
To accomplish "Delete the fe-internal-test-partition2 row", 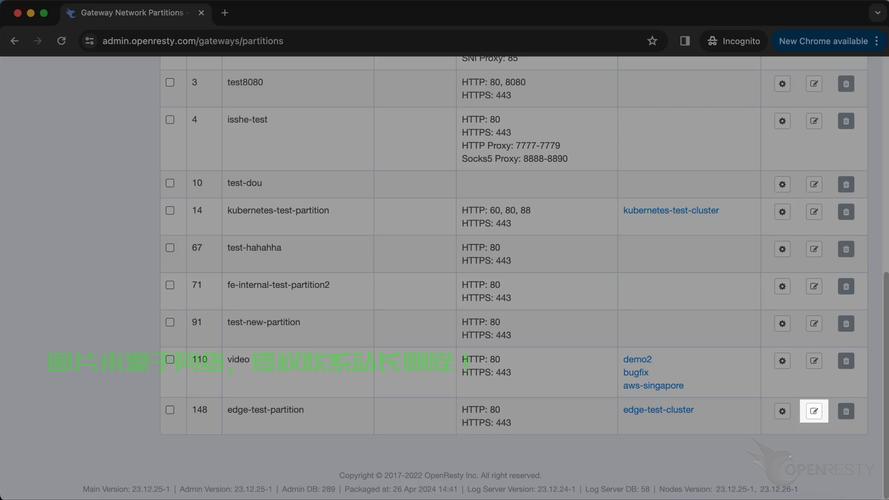I will pyautogui.click(x=846, y=287).
